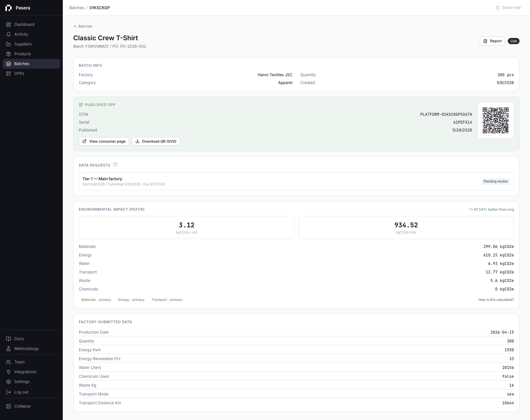
Task: Click the published DPP QR code image
Action: pos(496,120)
